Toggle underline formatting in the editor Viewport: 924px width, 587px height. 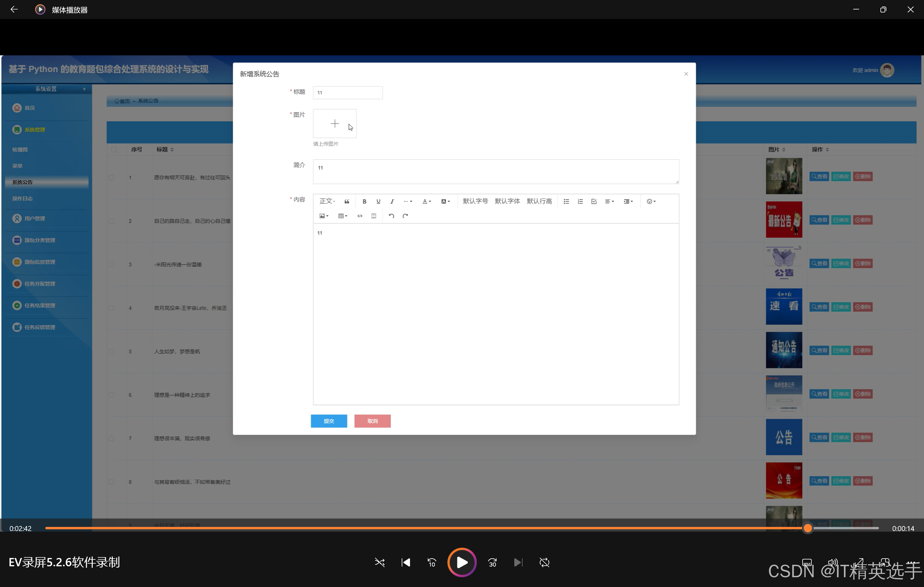click(x=378, y=201)
